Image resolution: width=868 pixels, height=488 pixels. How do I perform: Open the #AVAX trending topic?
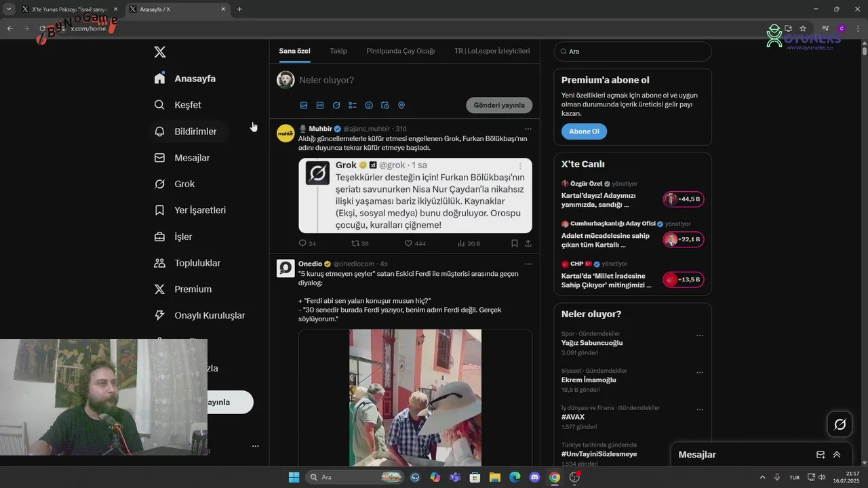573,417
